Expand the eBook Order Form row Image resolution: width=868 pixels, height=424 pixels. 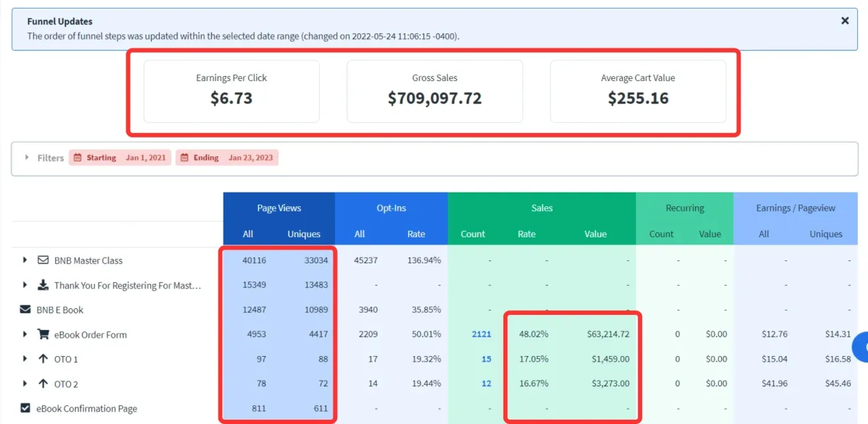[x=25, y=334]
